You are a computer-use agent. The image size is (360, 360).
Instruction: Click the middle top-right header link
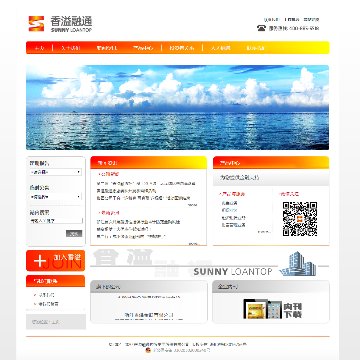(x=292, y=20)
